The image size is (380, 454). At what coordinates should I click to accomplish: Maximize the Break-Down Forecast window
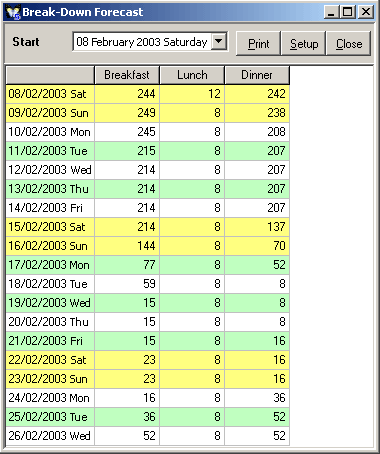pyautogui.click(x=347, y=12)
